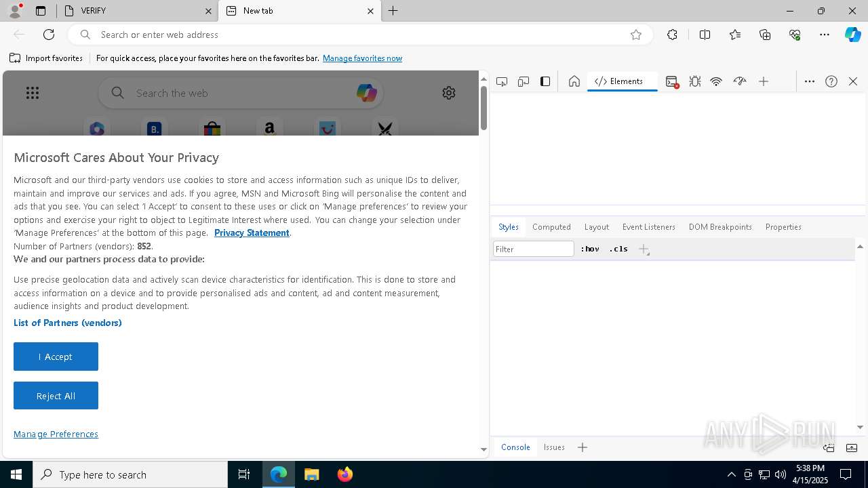Open the Network wifi icon in DevTools

pyautogui.click(x=716, y=81)
